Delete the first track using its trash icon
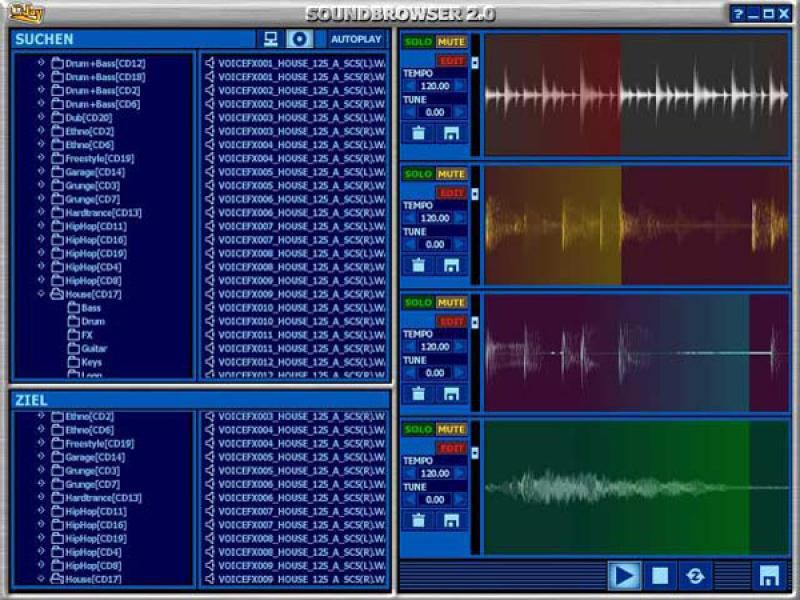Screen dimensions: 800x600 pyautogui.click(x=418, y=133)
